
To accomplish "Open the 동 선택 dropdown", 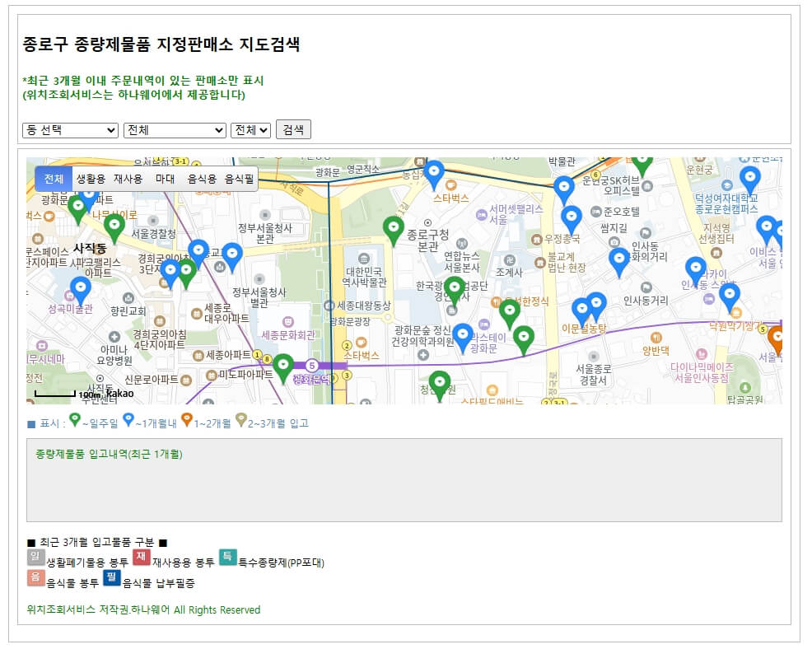I will coord(69,129).
